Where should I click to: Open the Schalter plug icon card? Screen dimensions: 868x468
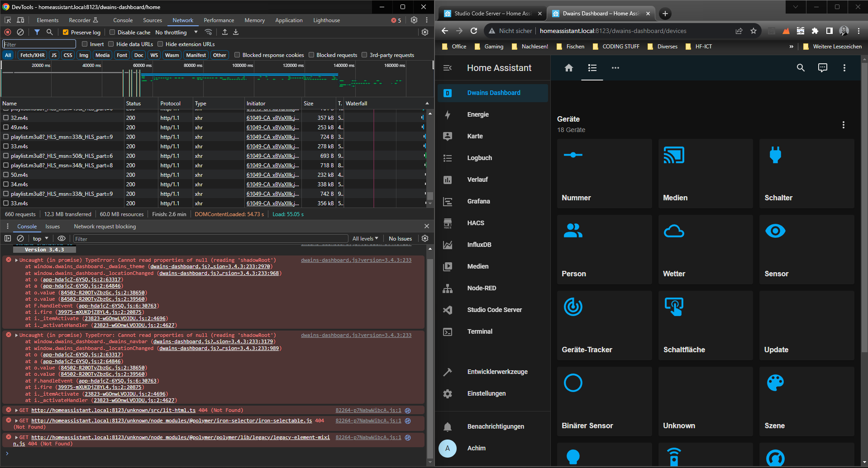(x=806, y=173)
